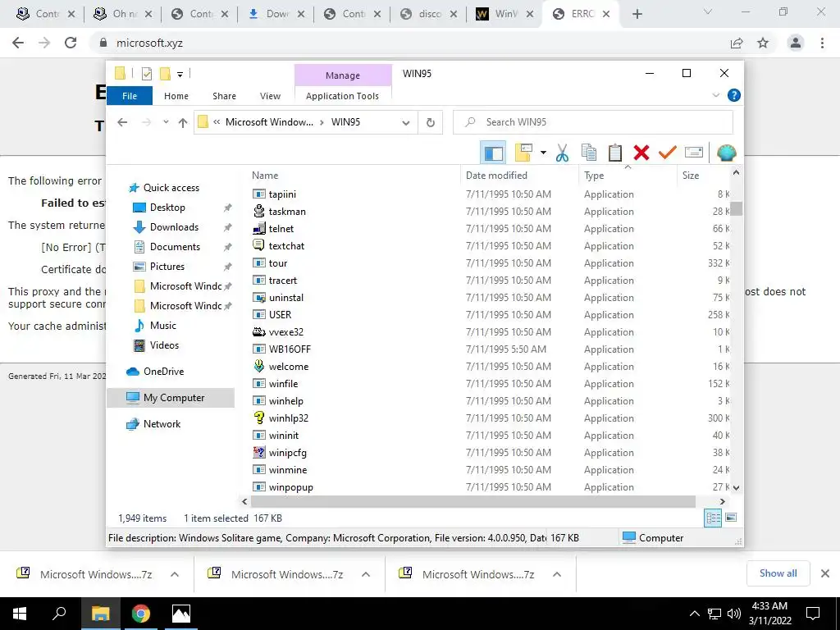Open the Windows Start menu

point(20,614)
